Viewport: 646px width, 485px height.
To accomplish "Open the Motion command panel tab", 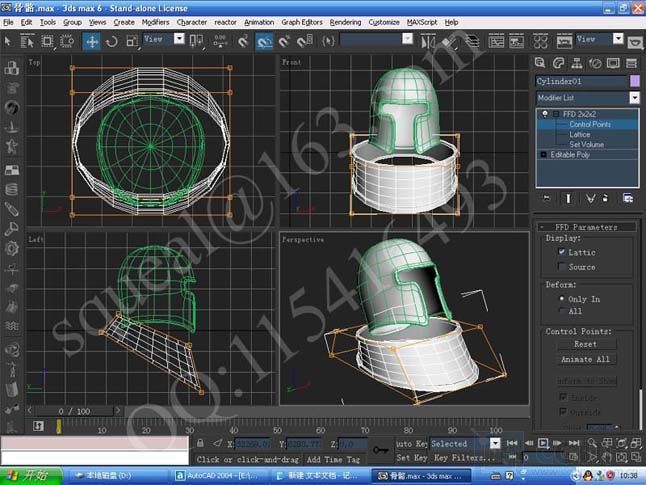I will [x=595, y=63].
